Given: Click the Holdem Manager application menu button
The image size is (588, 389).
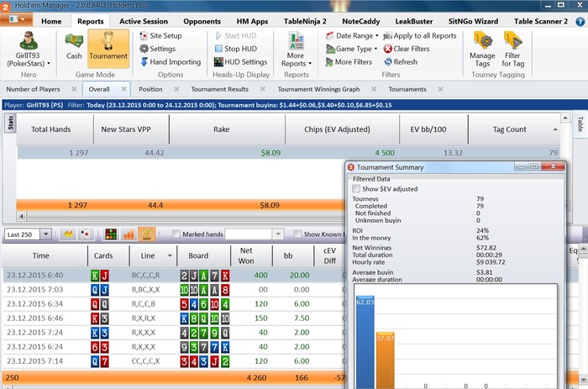Looking at the screenshot, I should click(17, 19).
